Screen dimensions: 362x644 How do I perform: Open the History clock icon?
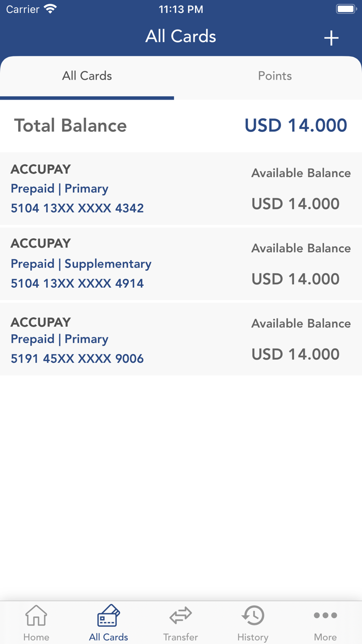(x=253, y=615)
